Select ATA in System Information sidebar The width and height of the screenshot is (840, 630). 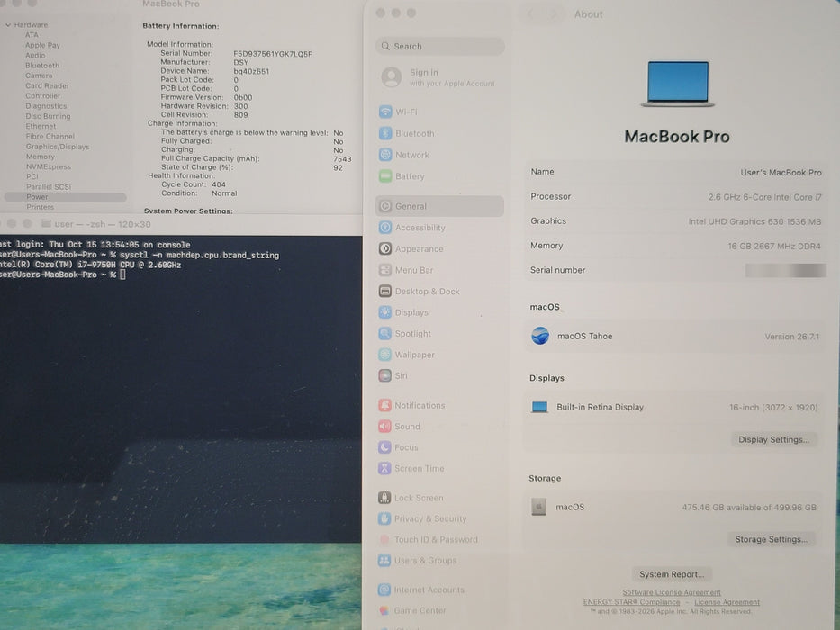point(32,35)
